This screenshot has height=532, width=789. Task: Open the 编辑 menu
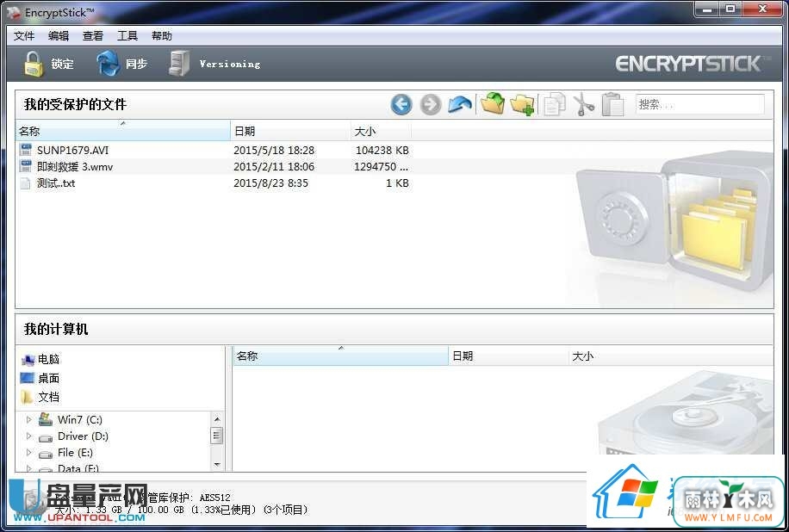[x=59, y=35]
